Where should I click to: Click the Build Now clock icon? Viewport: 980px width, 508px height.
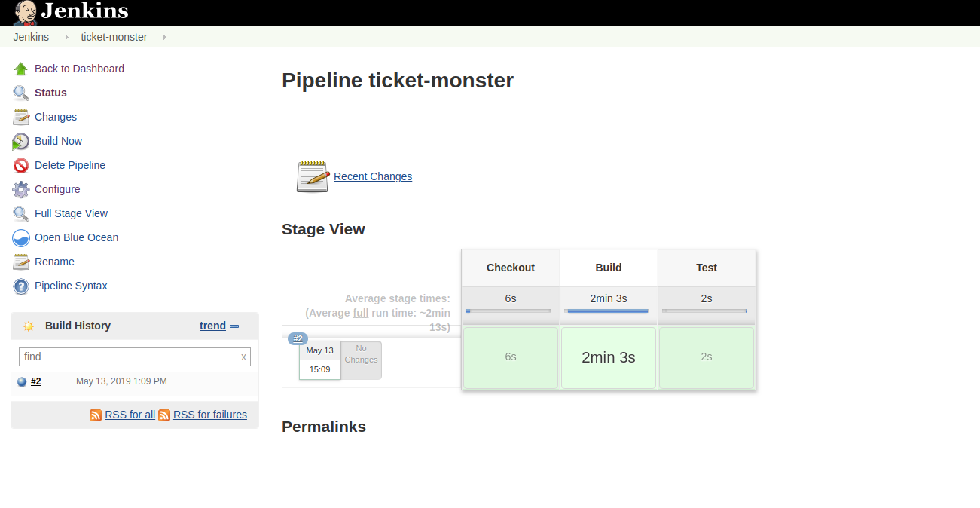(21, 141)
